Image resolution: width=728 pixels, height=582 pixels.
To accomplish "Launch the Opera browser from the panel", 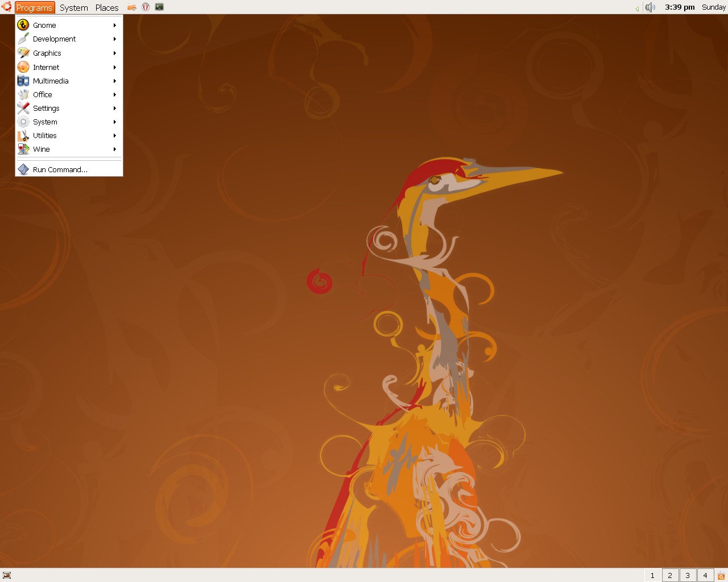I will (x=146, y=7).
